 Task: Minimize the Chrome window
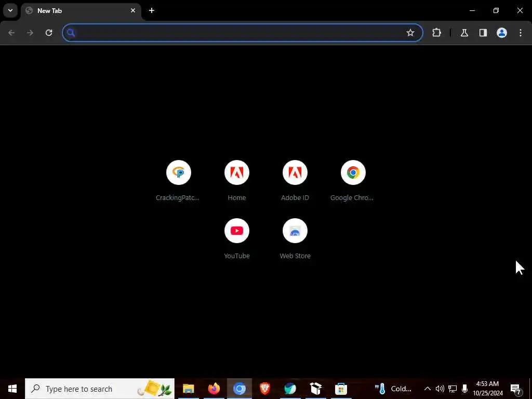[472, 10]
